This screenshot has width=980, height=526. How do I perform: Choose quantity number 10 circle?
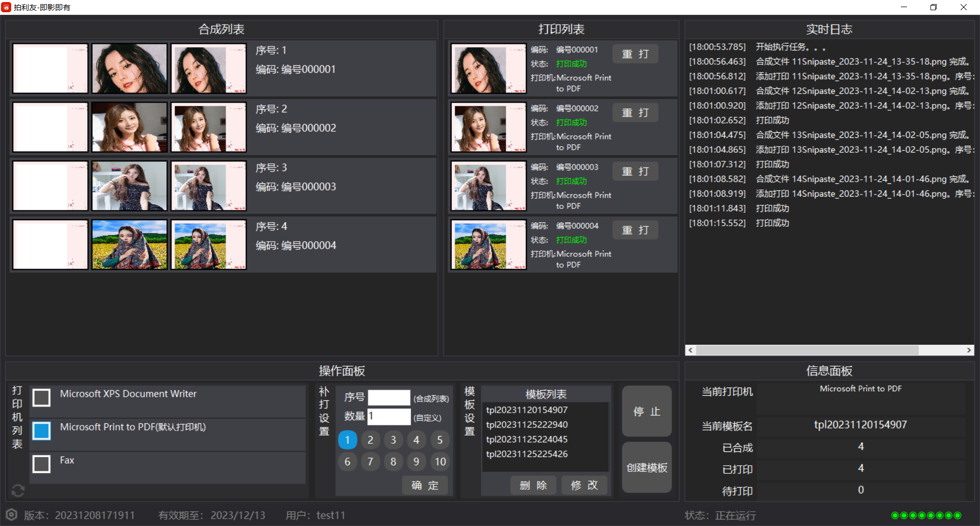(440, 462)
